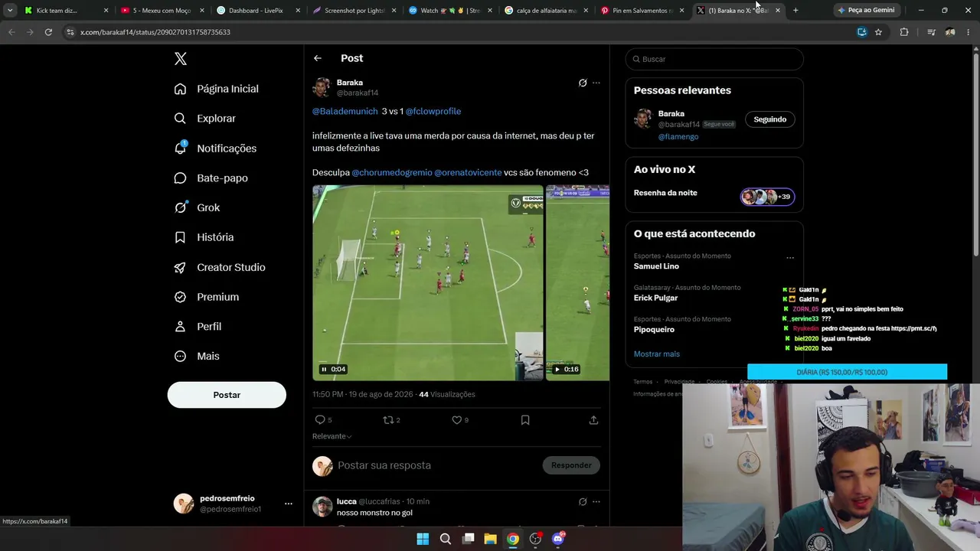This screenshot has height=551, width=980.
Task: Click the X logo in the sidebar
Action: pyautogui.click(x=180, y=59)
